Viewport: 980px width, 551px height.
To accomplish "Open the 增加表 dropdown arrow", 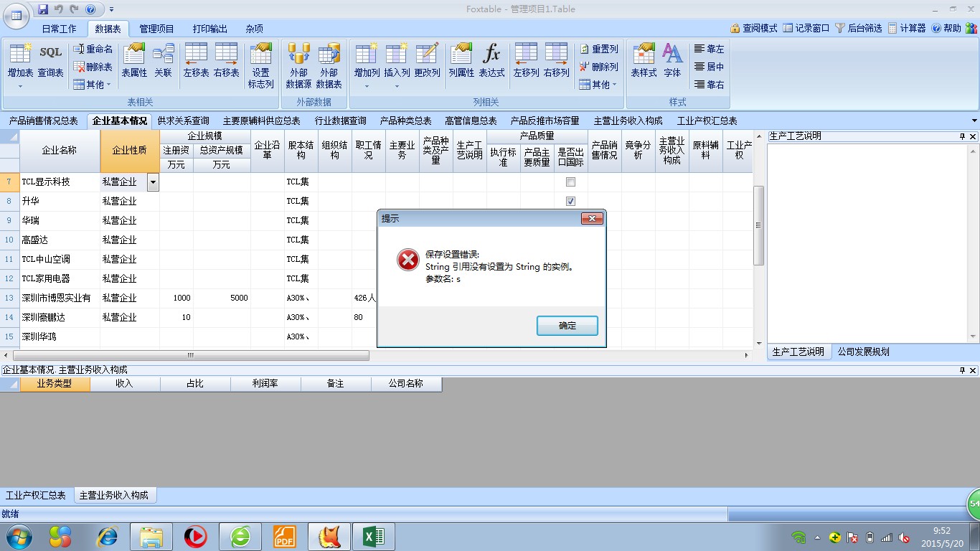I will click(20, 86).
